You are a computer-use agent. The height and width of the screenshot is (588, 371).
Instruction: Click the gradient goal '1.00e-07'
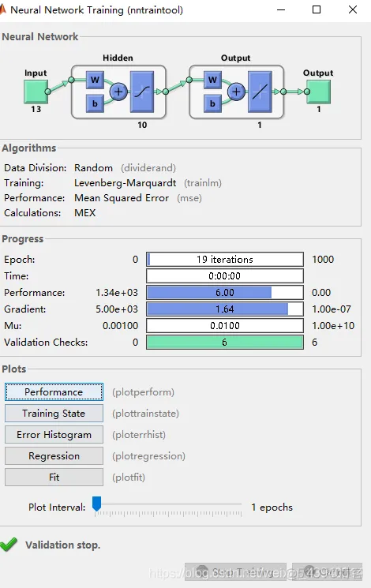point(332,309)
